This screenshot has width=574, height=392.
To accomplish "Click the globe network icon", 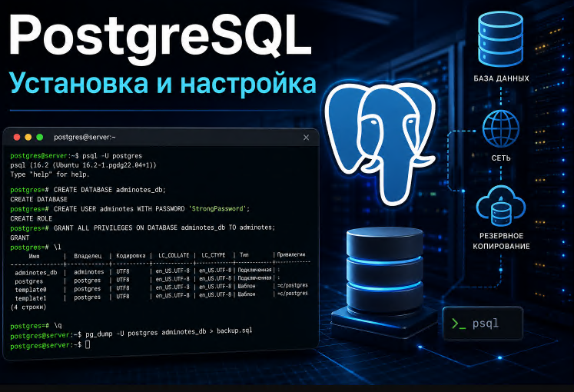I will point(500,128).
